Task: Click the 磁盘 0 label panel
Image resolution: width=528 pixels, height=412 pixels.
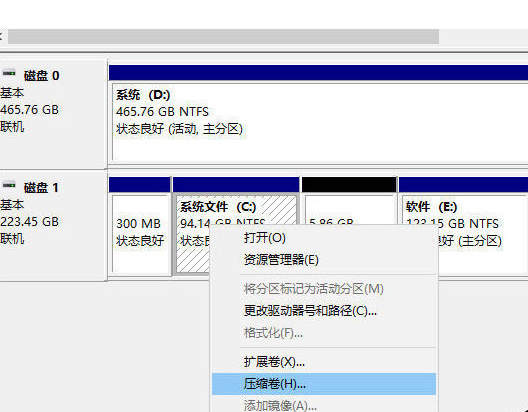Action: [x=53, y=114]
